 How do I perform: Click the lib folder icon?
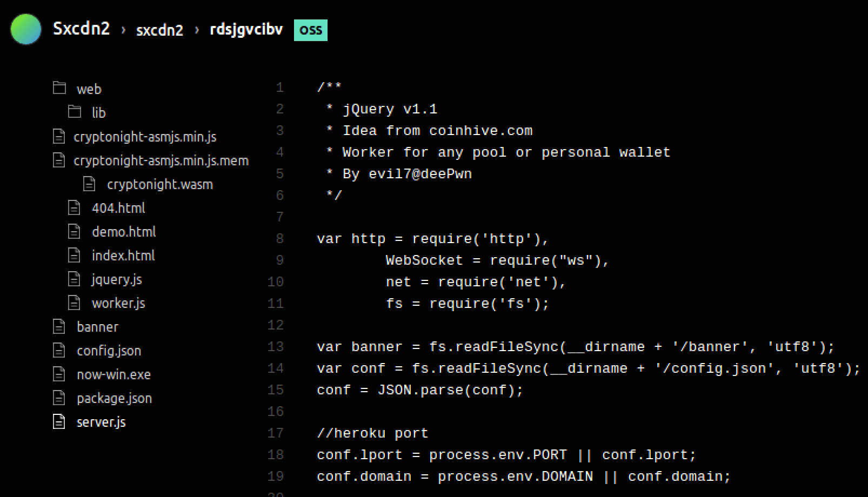pos(75,112)
